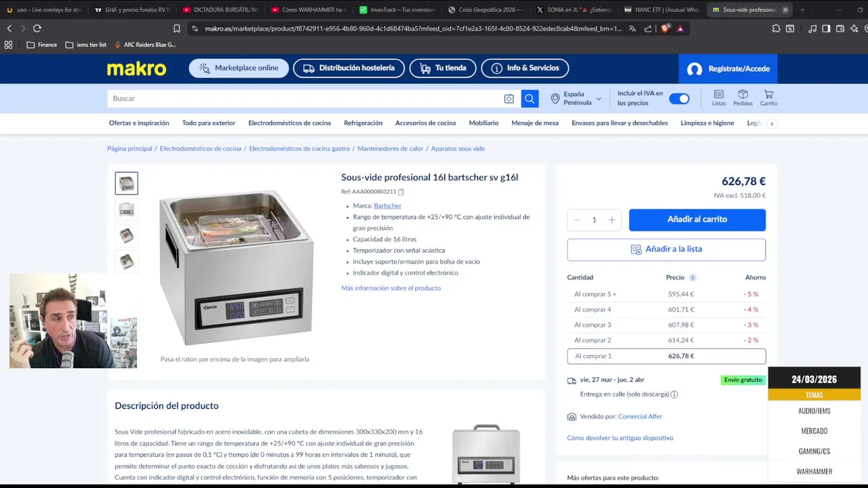Click the browser back arrow
The height and width of the screenshot is (488, 868).
(x=9, y=28)
